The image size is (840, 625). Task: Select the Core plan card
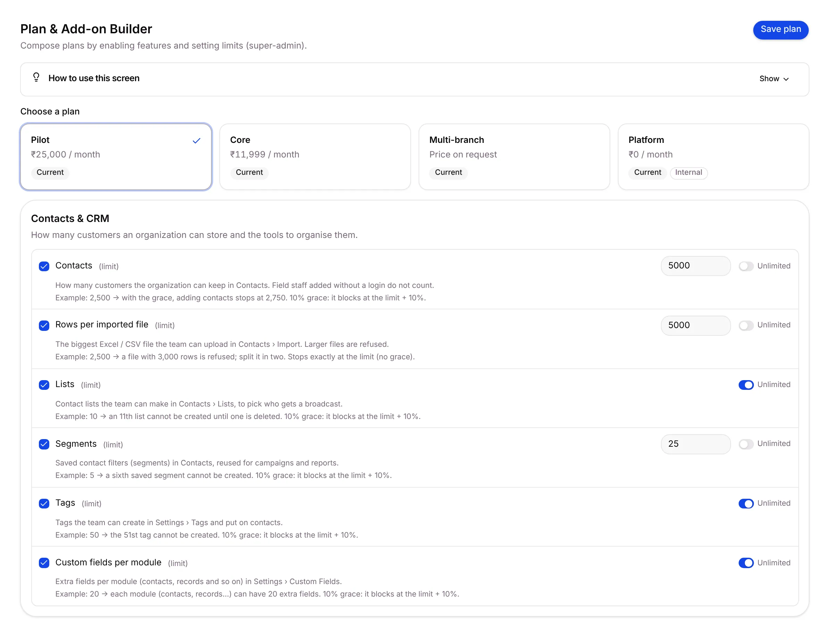(x=315, y=157)
